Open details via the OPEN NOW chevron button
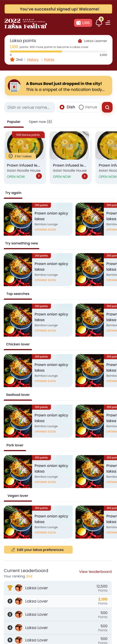The height and width of the screenshot is (644, 117). pos(85,176)
